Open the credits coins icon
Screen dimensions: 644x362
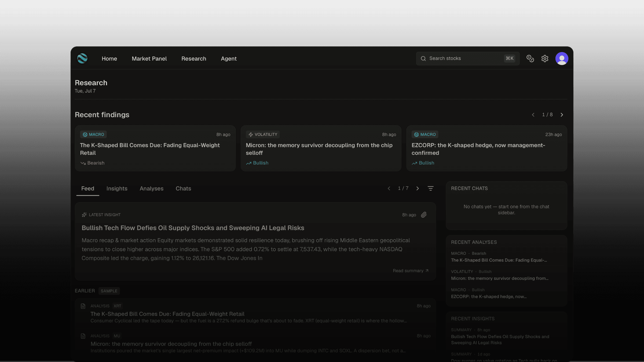pyautogui.click(x=530, y=58)
